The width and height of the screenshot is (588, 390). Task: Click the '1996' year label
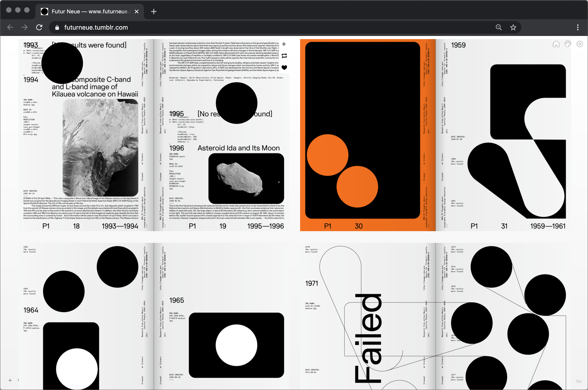[176, 148]
